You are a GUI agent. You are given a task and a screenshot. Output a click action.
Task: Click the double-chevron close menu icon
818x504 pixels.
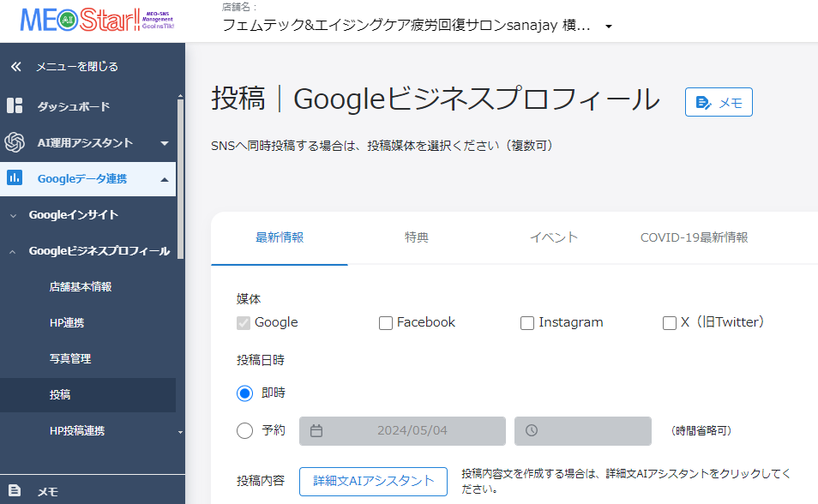pyautogui.click(x=15, y=66)
